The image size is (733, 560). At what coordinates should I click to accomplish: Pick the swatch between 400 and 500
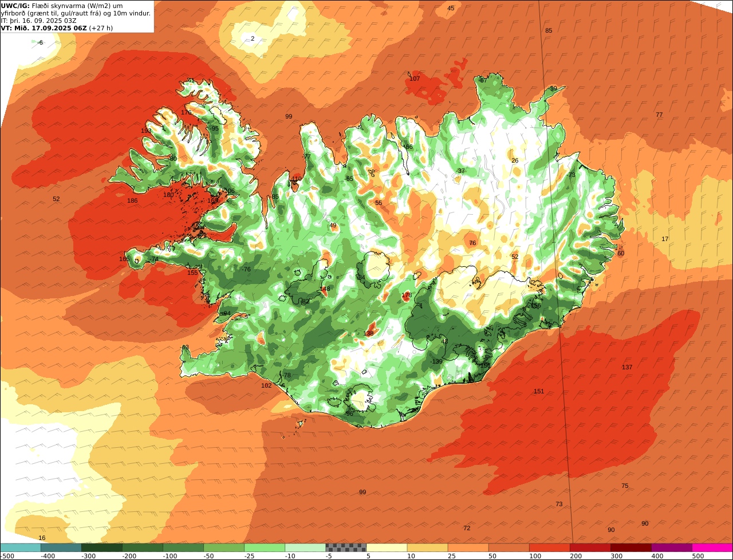coord(672,547)
